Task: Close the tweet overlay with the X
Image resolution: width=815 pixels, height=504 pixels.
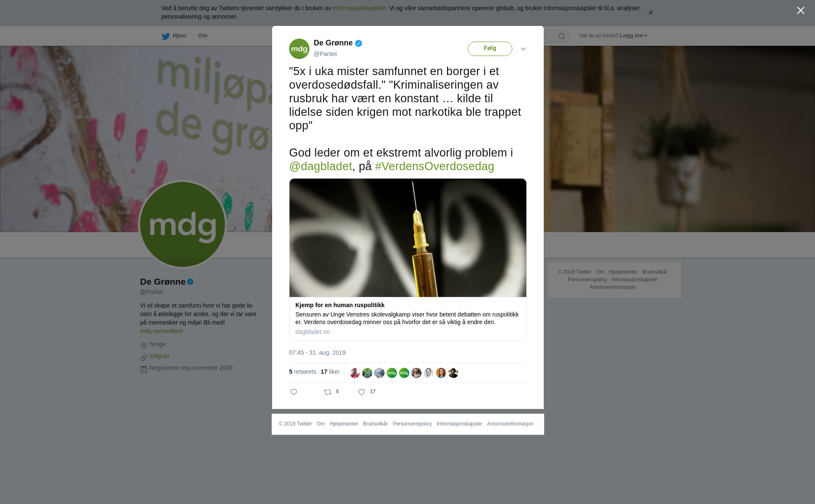Action: point(801,11)
